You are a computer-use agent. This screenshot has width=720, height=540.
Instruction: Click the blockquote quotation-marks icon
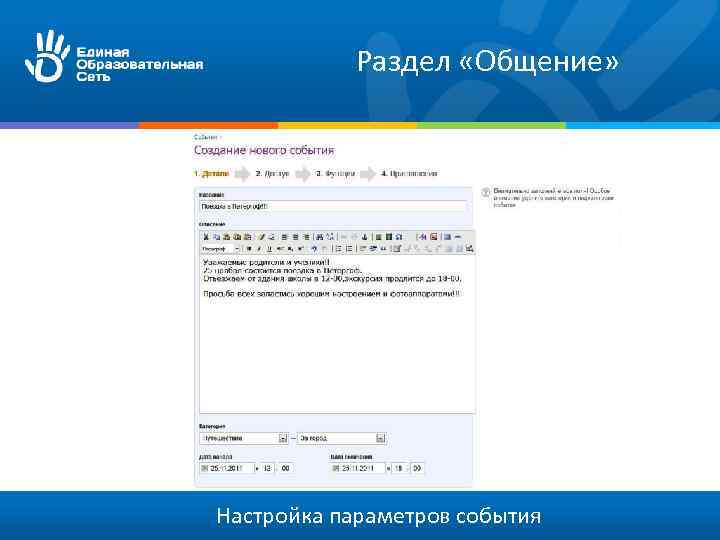coord(384,248)
